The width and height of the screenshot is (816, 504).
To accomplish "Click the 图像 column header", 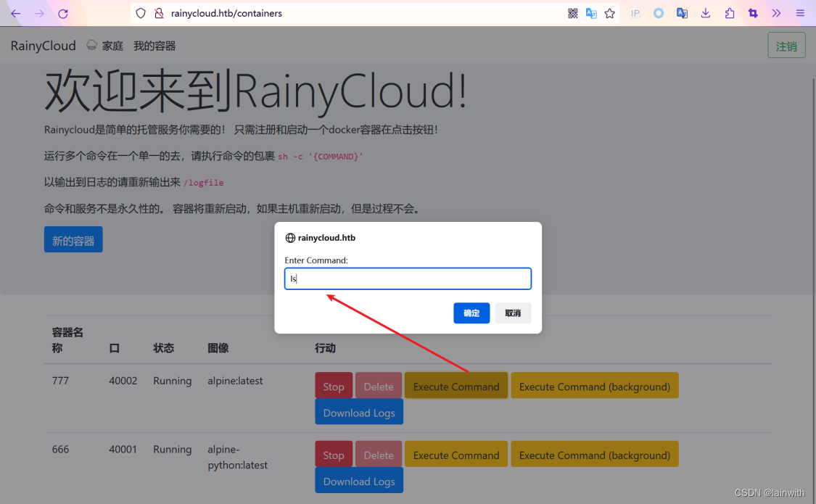I will pos(218,348).
